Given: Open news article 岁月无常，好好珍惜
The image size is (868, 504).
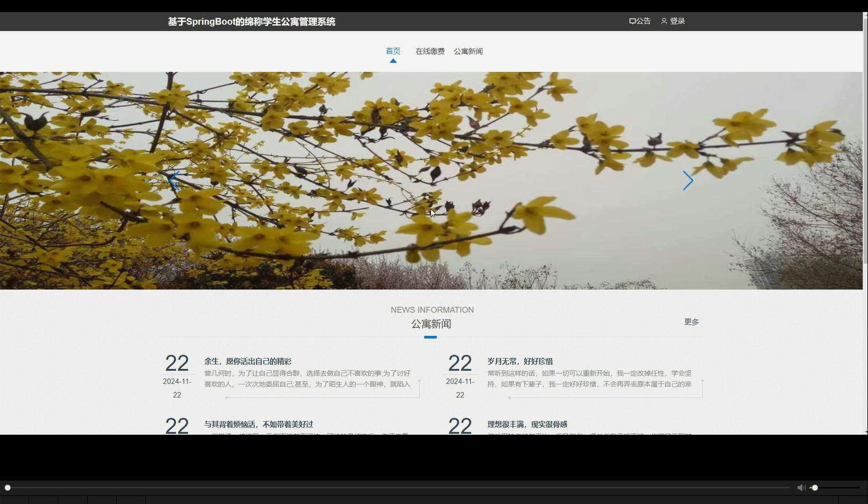Looking at the screenshot, I should tap(519, 361).
